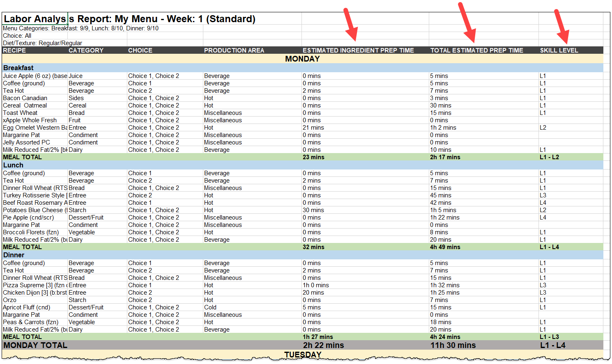Click the '4h 24 mins' Dinner total cell

[445, 337]
